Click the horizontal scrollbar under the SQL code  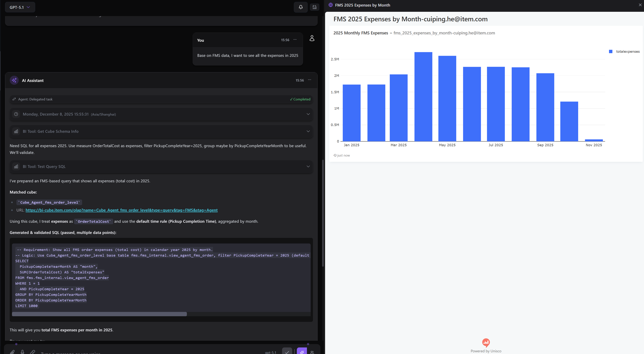100,314
